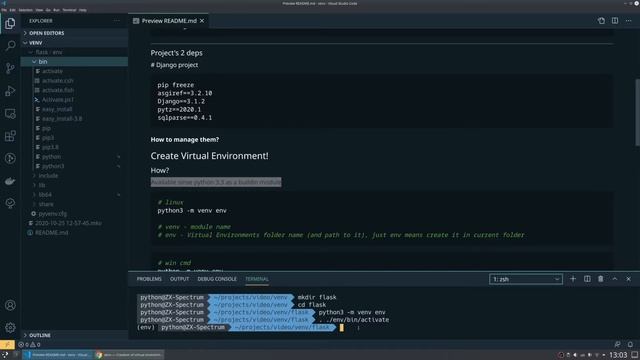Image resolution: width=640 pixels, height=360 pixels.
Task: Switch to the PROBLEMS panel tab
Action: click(x=149, y=279)
